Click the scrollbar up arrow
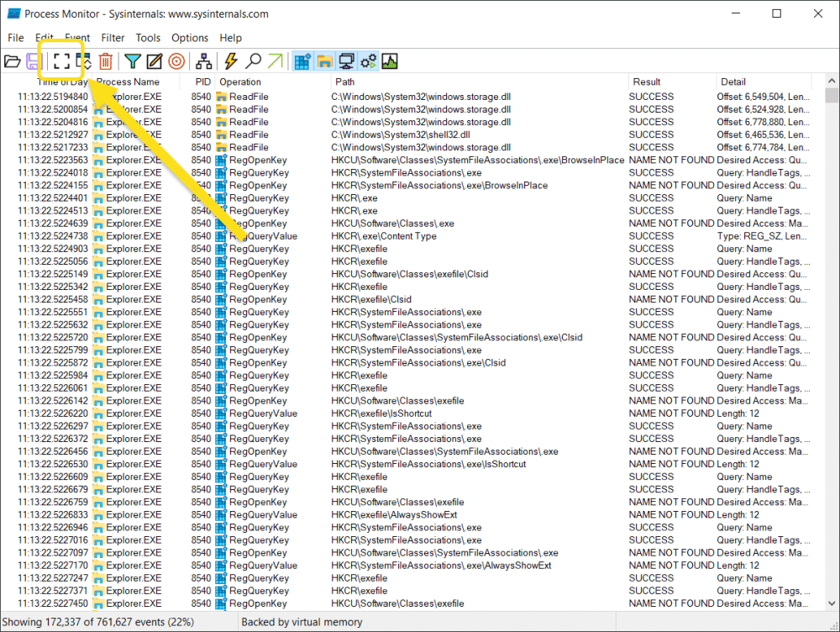Screen dimensions: 840x632 [832, 81]
